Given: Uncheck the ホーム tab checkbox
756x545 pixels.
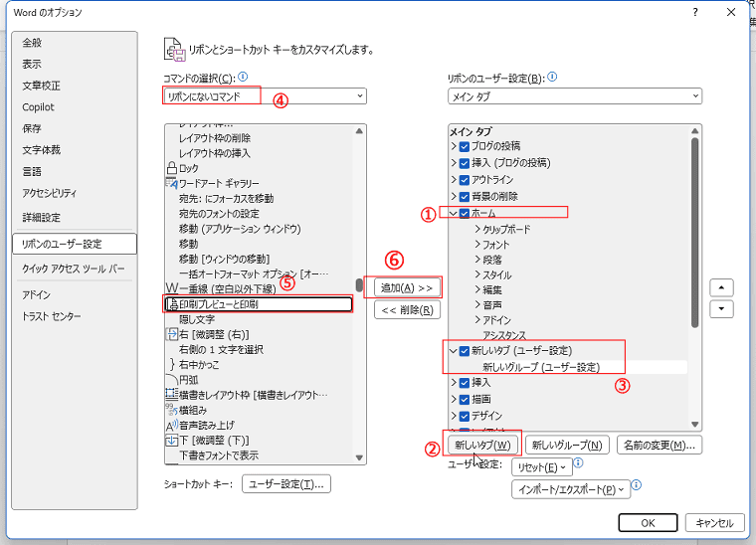Looking at the screenshot, I should point(465,213).
